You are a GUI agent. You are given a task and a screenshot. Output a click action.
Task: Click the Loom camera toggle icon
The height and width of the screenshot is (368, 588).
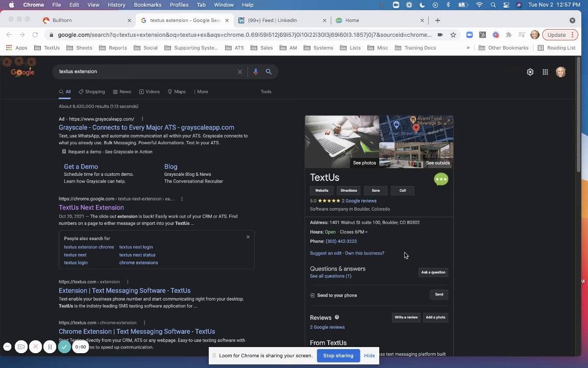(21, 347)
